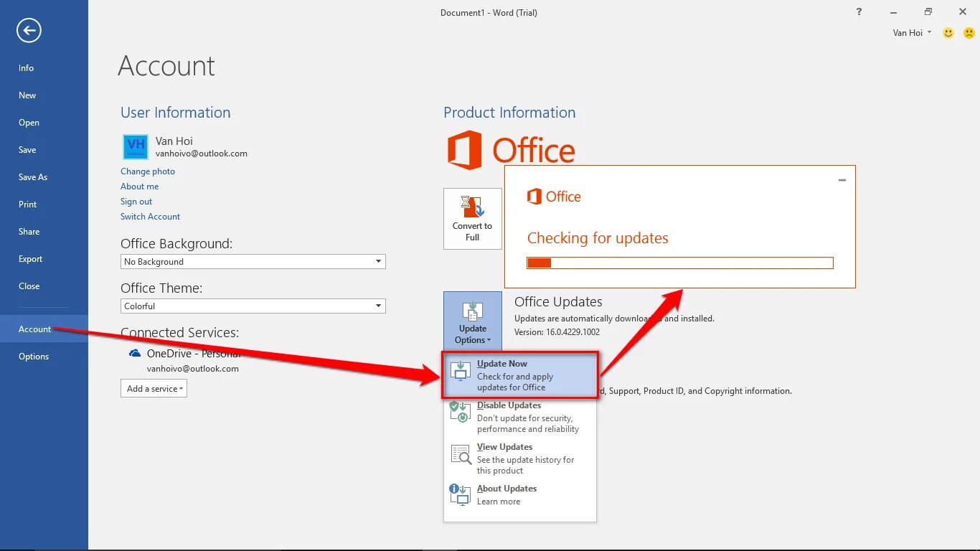The image size is (980, 551).
Task: Click the vanhoivo@outlook.com email under Van Hoi
Action: tap(202, 154)
